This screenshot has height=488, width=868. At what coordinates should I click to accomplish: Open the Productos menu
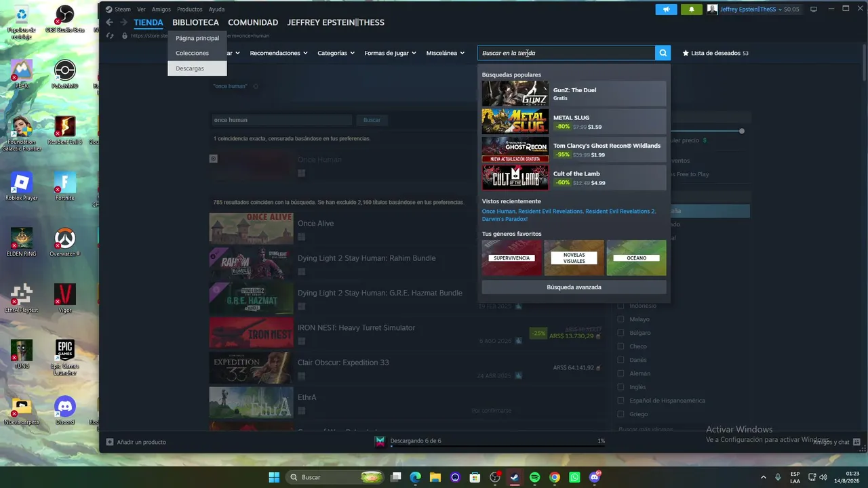pyautogui.click(x=189, y=9)
